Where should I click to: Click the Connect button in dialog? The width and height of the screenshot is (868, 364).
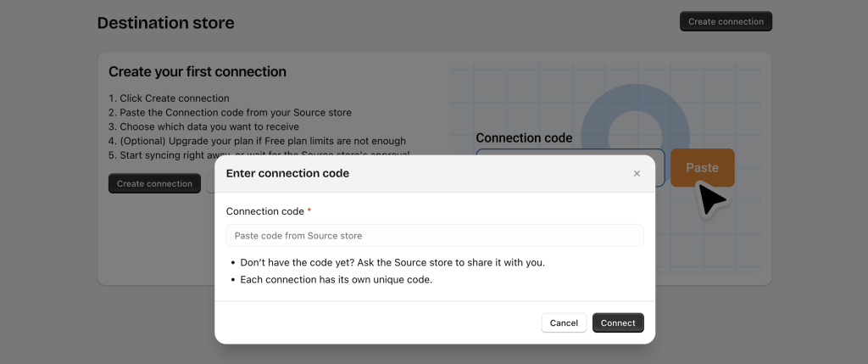click(x=618, y=323)
